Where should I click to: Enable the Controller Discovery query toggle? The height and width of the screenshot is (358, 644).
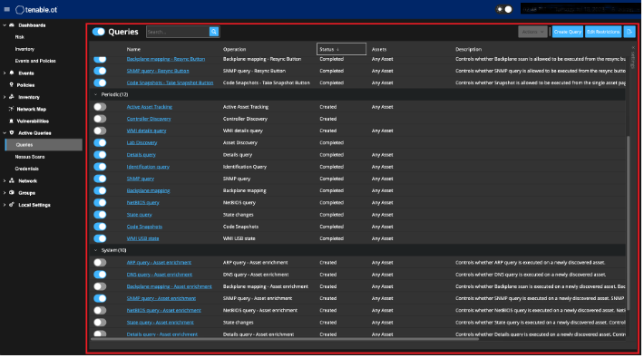tap(100, 119)
